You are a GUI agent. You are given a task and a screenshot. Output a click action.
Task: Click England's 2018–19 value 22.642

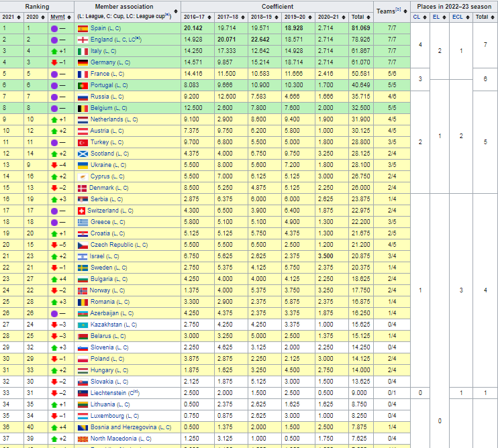pos(260,40)
